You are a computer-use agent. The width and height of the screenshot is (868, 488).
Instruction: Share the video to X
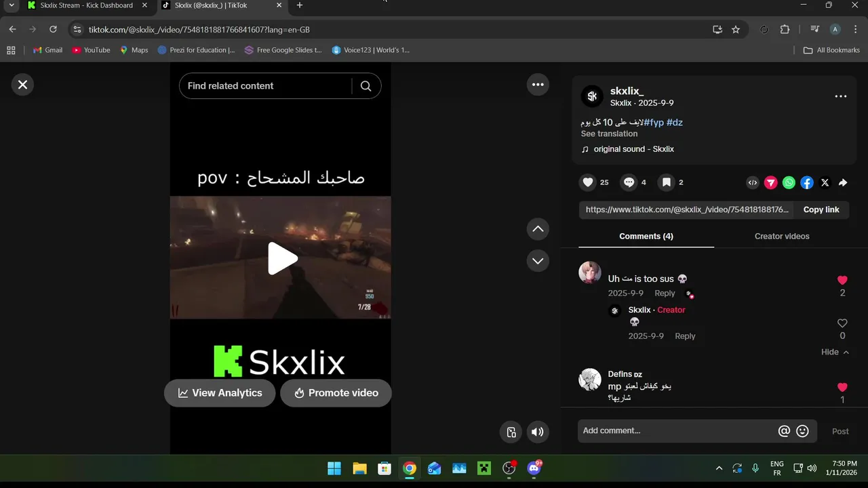[825, 182]
